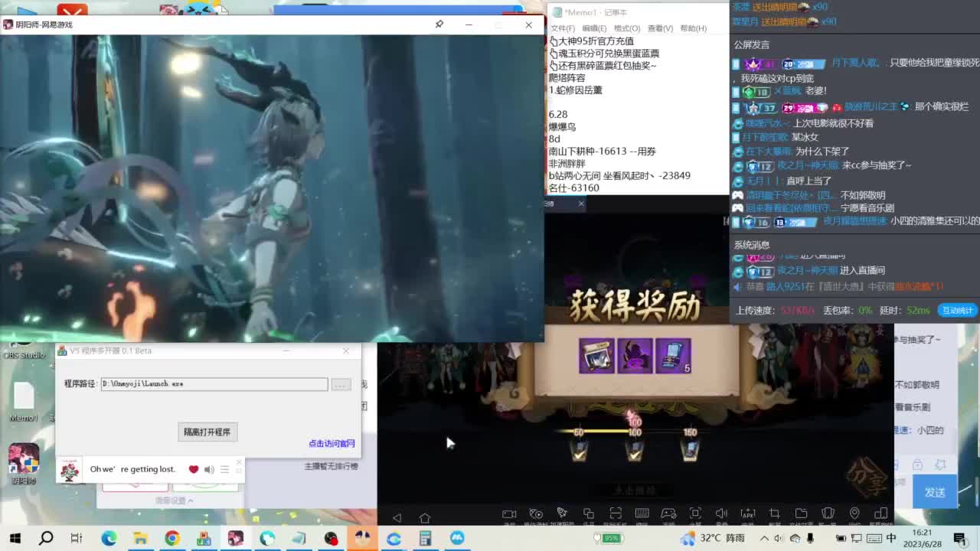Open the emulator operation recorder

(x=536, y=514)
